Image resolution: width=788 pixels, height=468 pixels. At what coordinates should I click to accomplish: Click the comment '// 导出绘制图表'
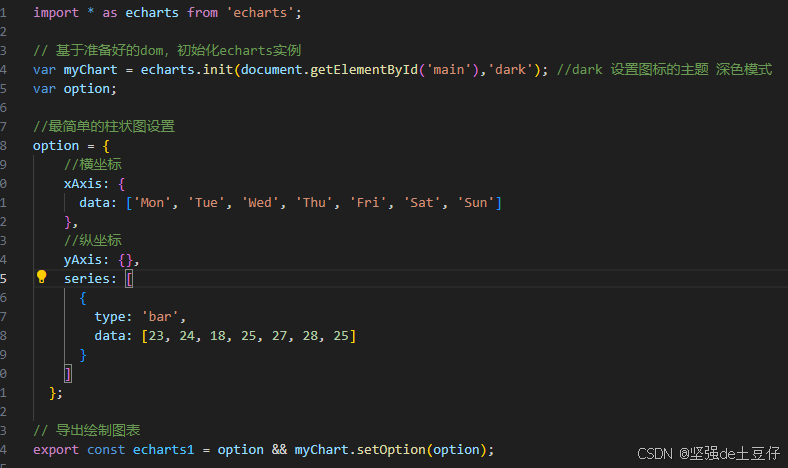pyautogui.click(x=86, y=431)
